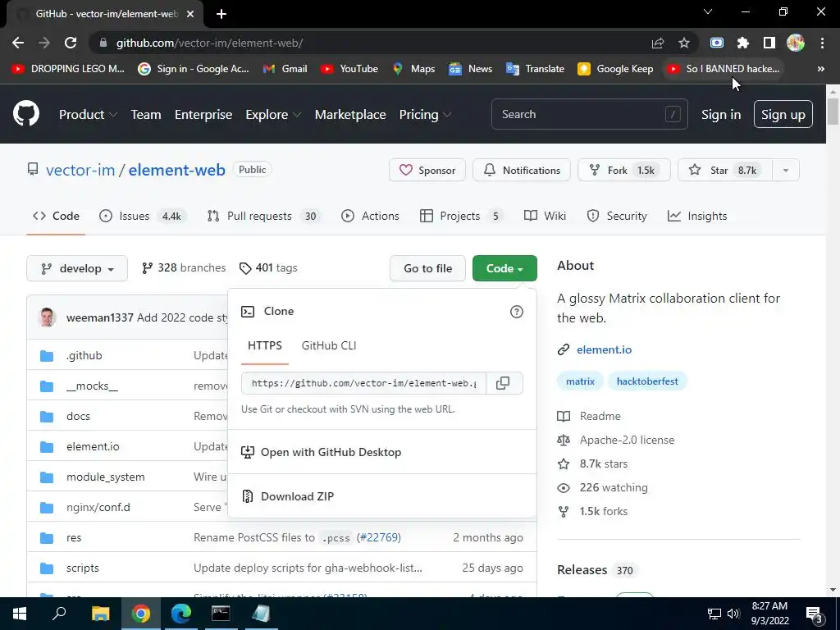Open the Chrome tab search chevron

click(708, 11)
